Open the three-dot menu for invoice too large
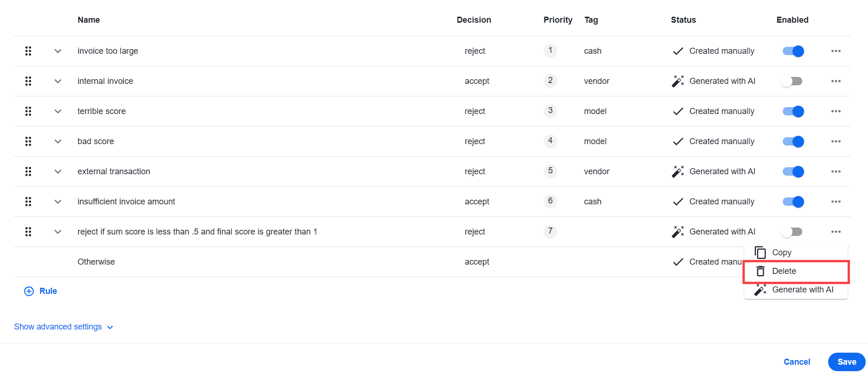Screen dimensions: 868x380 pyautogui.click(x=836, y=51)
